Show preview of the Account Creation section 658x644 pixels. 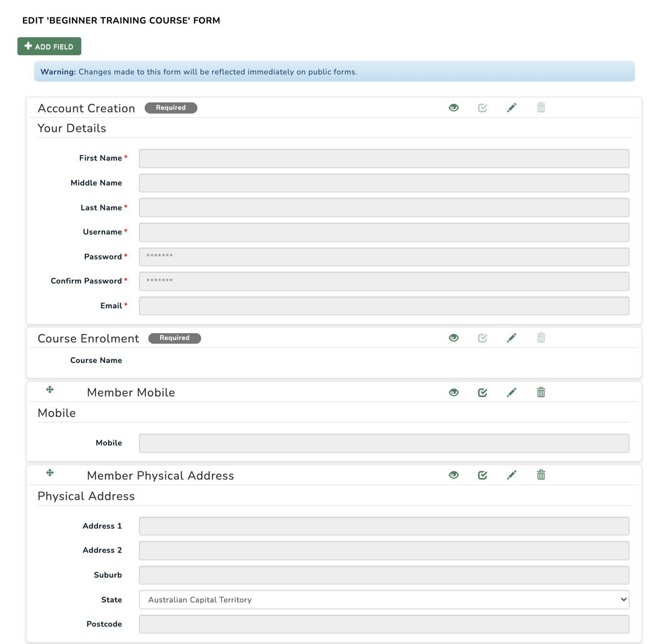(x=453, y=108)
